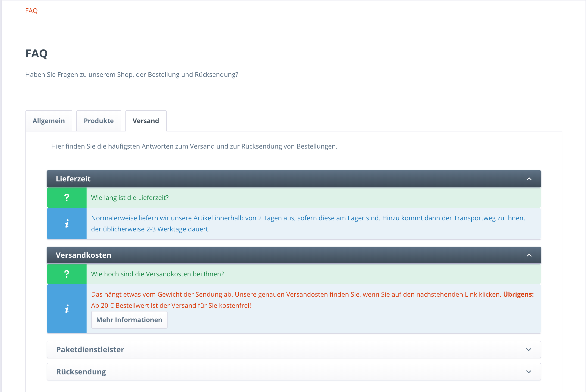
Task: Click the Lieferzeit accordion header title
Action: click(x=73, y=179)
